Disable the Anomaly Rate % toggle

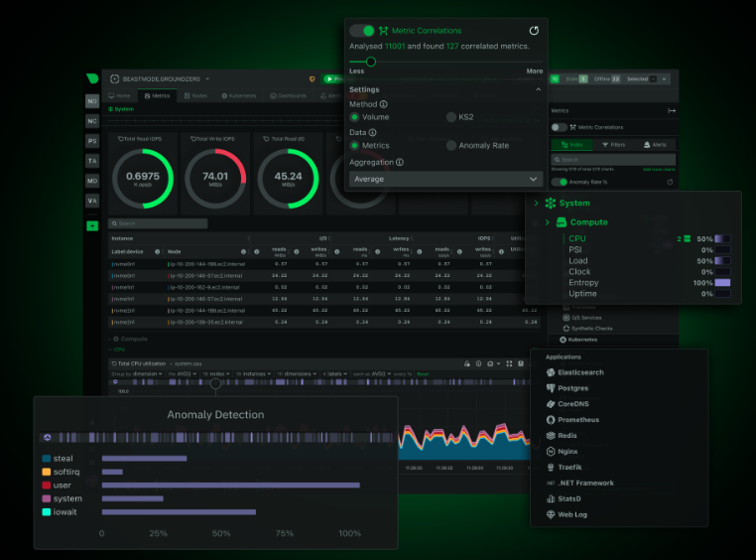click(x=559, y=182)
